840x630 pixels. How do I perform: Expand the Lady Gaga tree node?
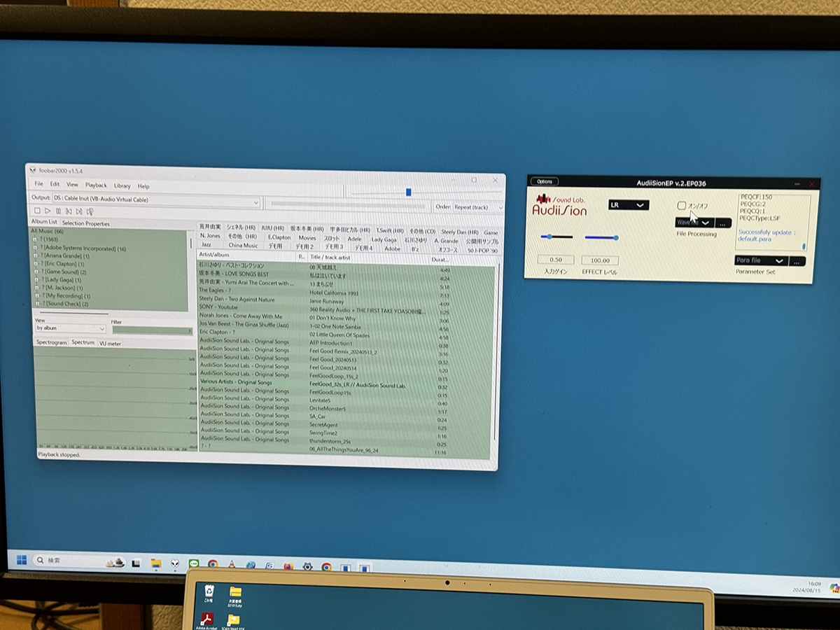click(35, 279)
